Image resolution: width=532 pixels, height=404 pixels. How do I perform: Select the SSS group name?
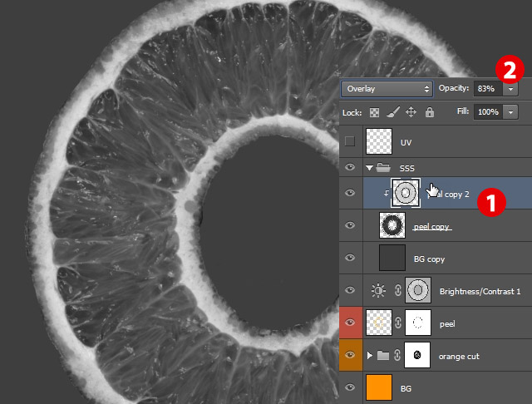(406, 168)
